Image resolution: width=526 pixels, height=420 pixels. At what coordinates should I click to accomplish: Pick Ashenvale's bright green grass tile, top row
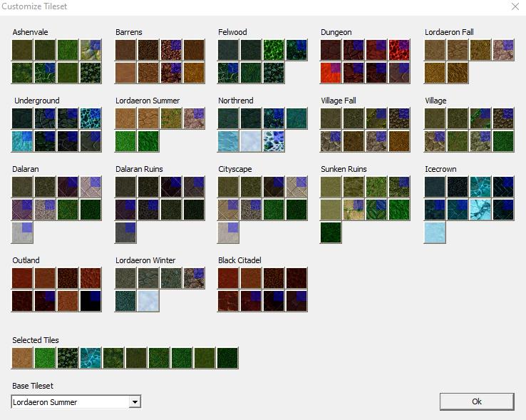pos(68,50)
